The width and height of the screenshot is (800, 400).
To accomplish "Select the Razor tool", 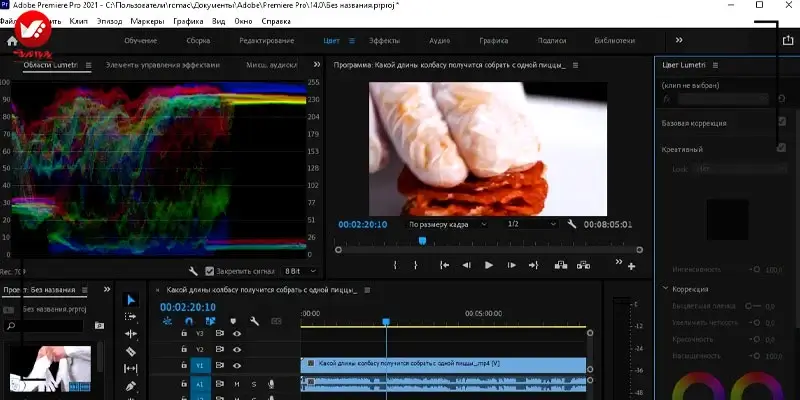I will point(131,352).
